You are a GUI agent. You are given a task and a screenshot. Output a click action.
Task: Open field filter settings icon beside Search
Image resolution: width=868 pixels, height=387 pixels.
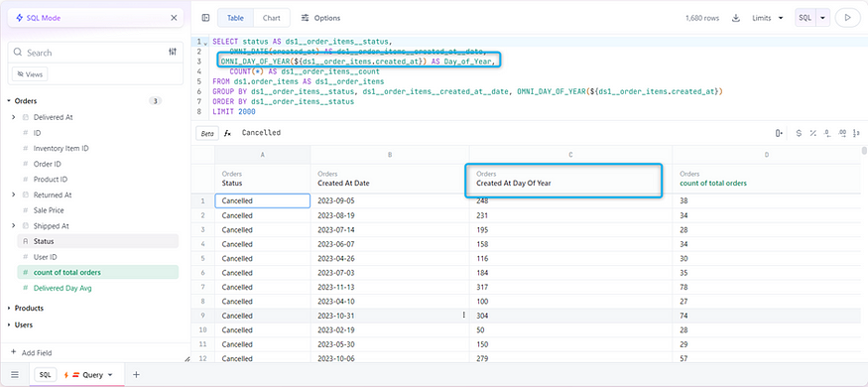173,52
